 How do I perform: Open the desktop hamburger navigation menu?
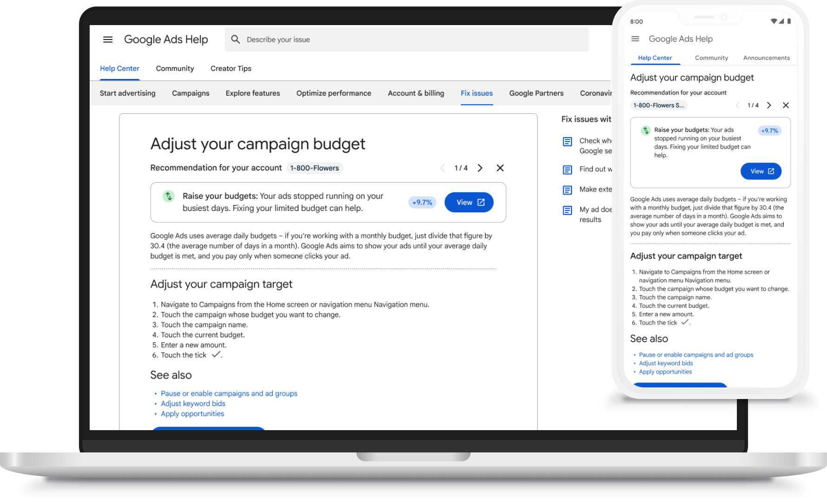coord(108,39)
